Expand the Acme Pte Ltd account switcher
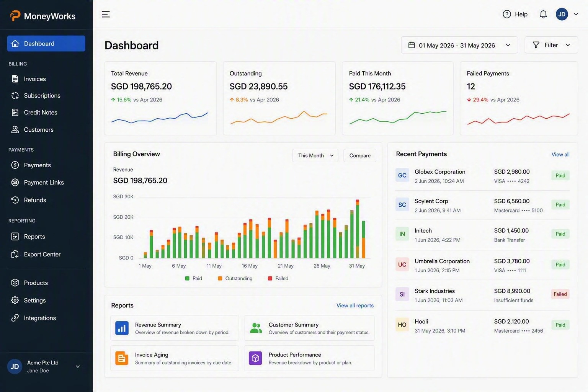This screenshot has width=588, height=392. pyautogui.click(x=46, y=366)
